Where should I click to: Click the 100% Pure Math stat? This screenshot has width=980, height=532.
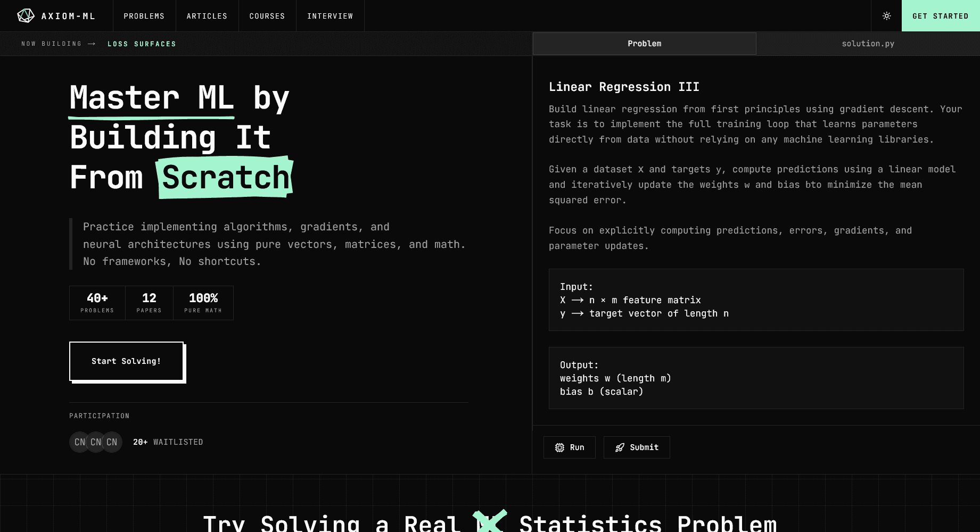pos(203,303)
